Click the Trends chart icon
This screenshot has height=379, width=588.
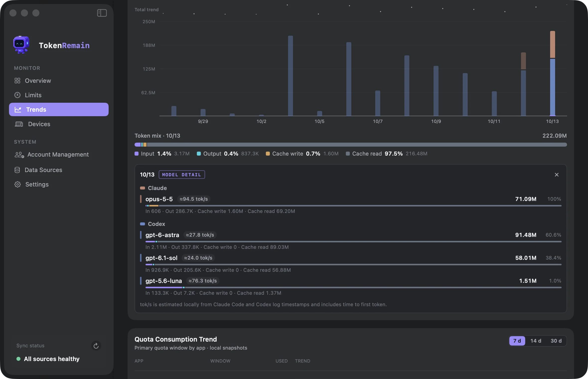18,109
